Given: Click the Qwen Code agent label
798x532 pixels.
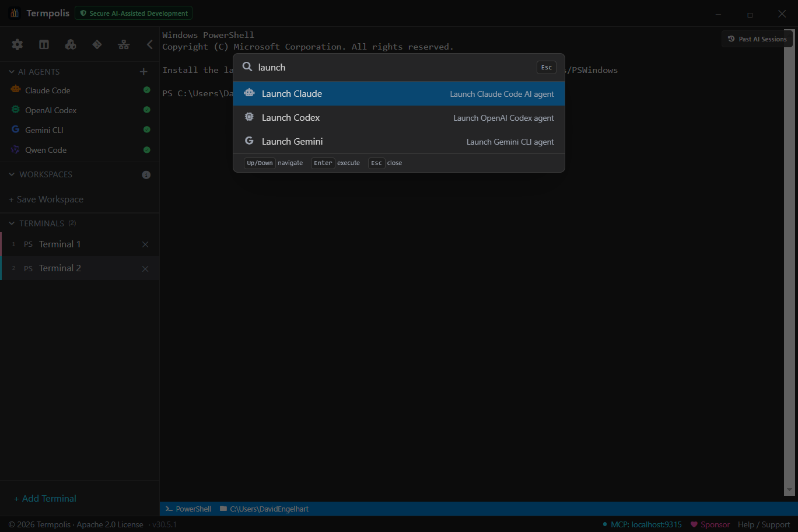Looking at the screenshot, I should (x=46, y=150).
